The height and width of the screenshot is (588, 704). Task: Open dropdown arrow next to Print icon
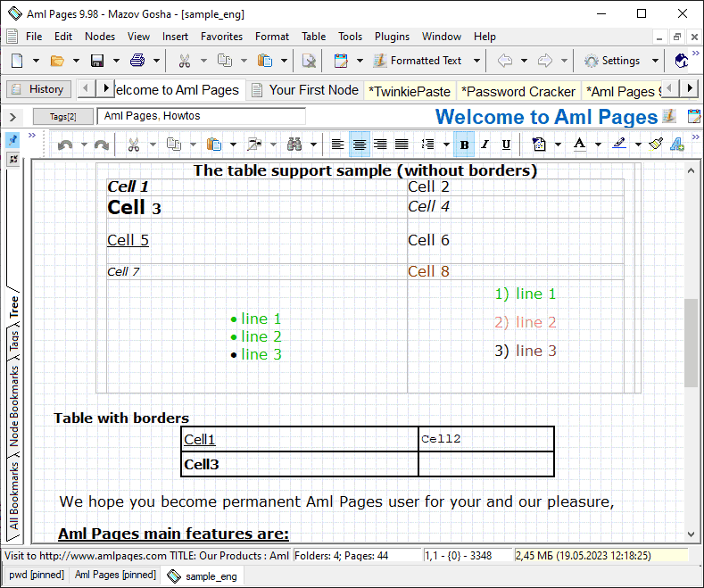pos(156,60)
